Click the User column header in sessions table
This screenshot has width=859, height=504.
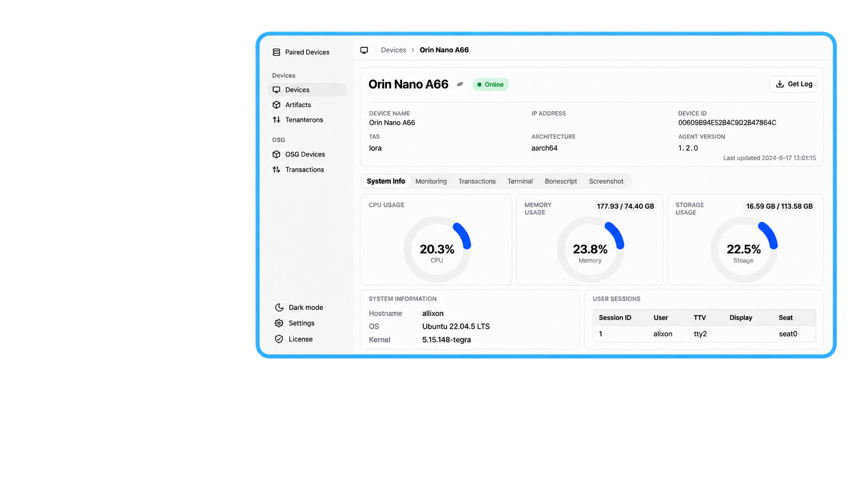pos(661,318)
